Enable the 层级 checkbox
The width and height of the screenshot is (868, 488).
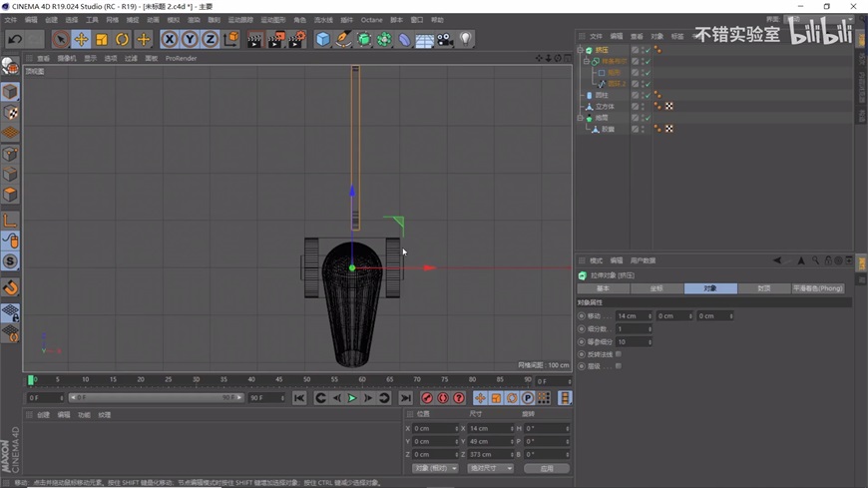(619, 366)
